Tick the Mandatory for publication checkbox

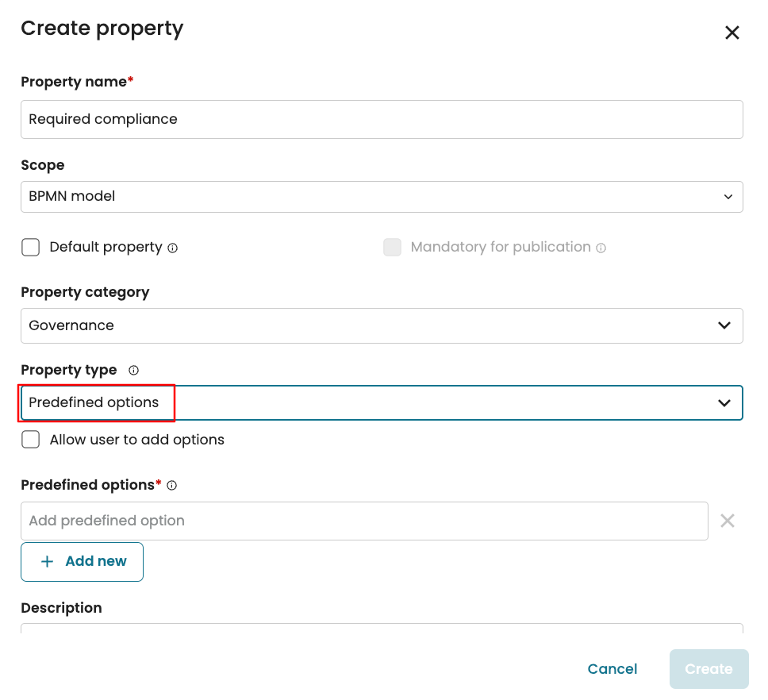click(392, 247)
